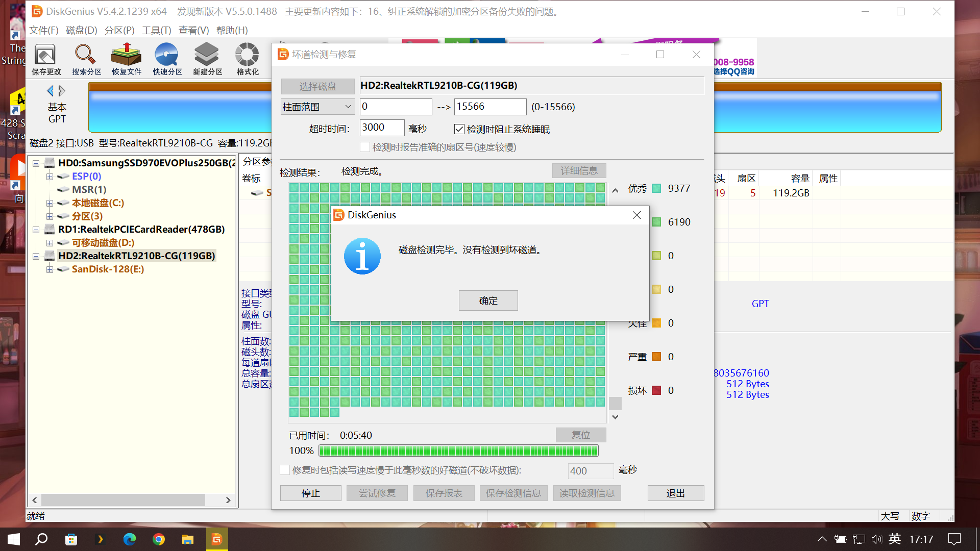Open Windows Start menu
980x551 pixels.
[14, 539]
